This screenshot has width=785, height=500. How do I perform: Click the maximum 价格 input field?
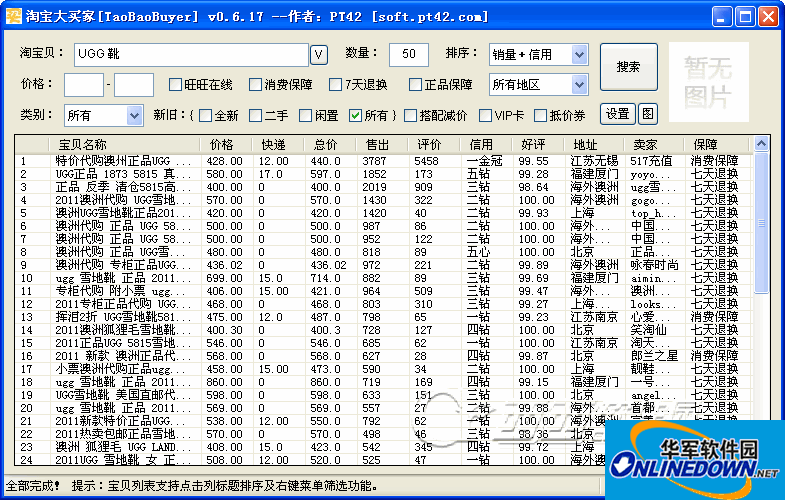[x=134, y=85]
